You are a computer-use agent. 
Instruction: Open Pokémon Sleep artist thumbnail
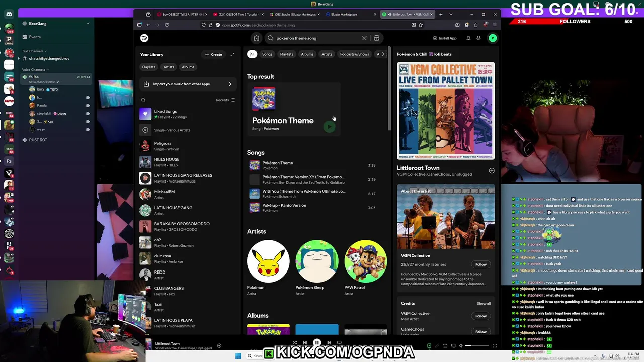pyautogui.click(x=317, y=261)
